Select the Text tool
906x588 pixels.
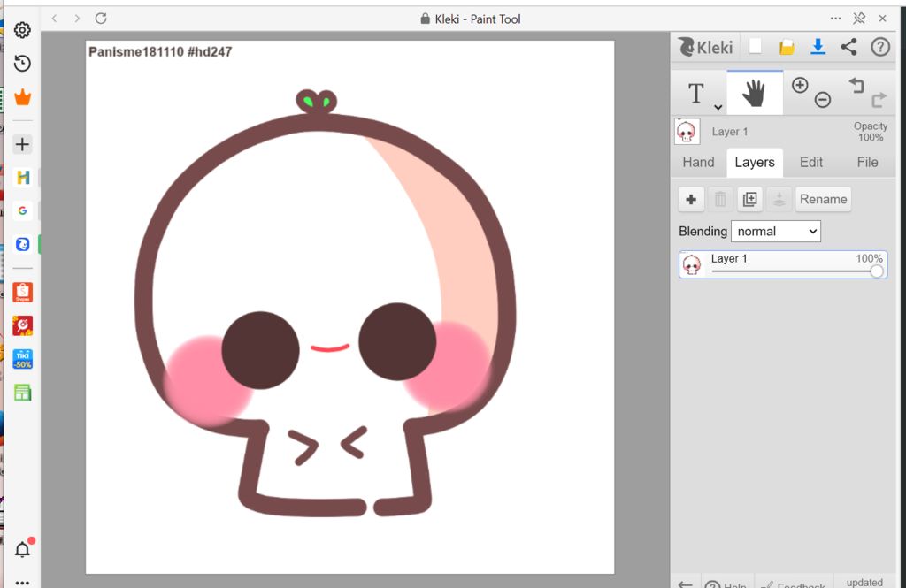tap(696, 93)
